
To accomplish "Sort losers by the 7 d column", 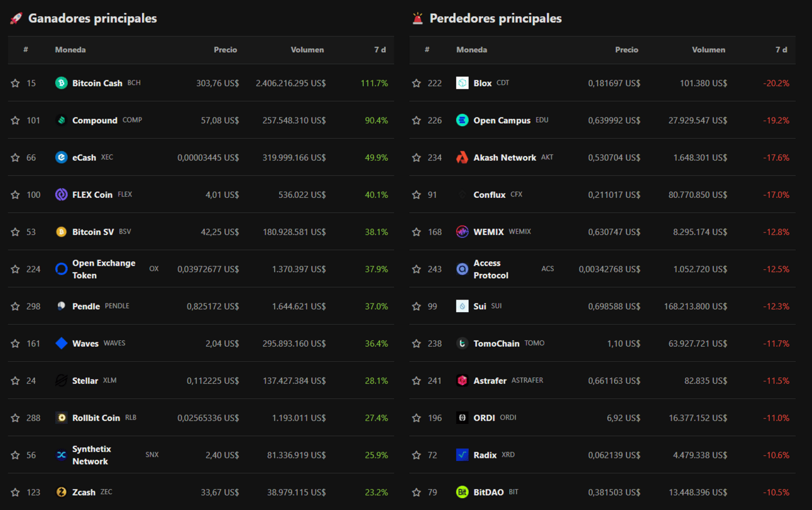I will (x=781, y=50).
